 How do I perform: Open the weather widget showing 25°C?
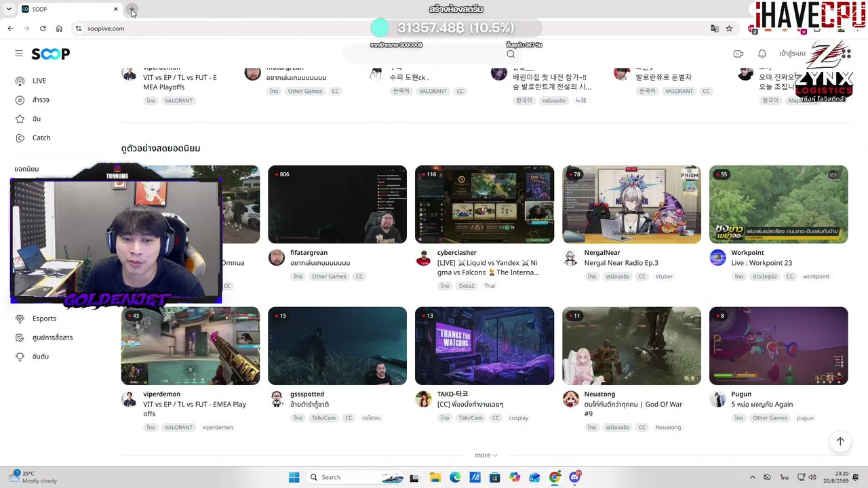pos(34,477)
